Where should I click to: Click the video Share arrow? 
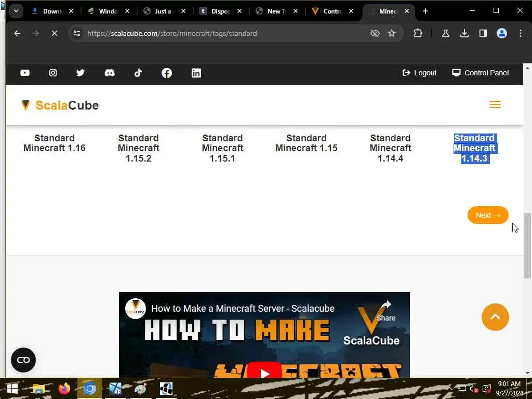tap(386, 311)
